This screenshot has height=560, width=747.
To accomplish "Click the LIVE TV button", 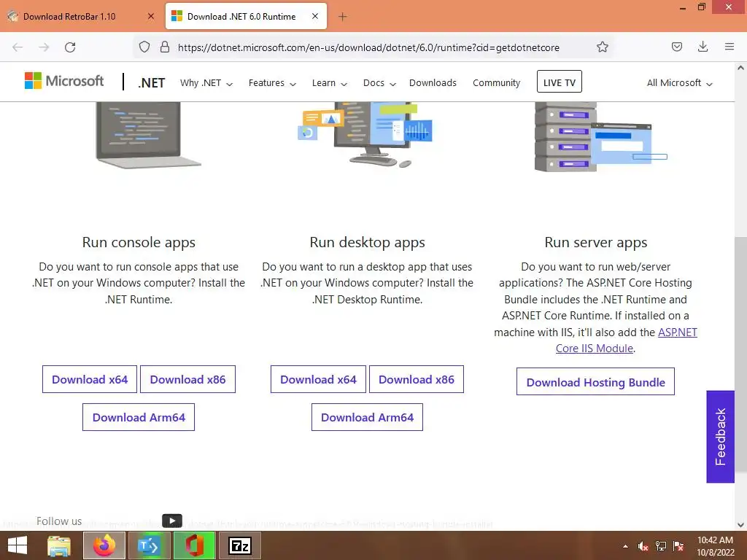I will tap(560, 82).
